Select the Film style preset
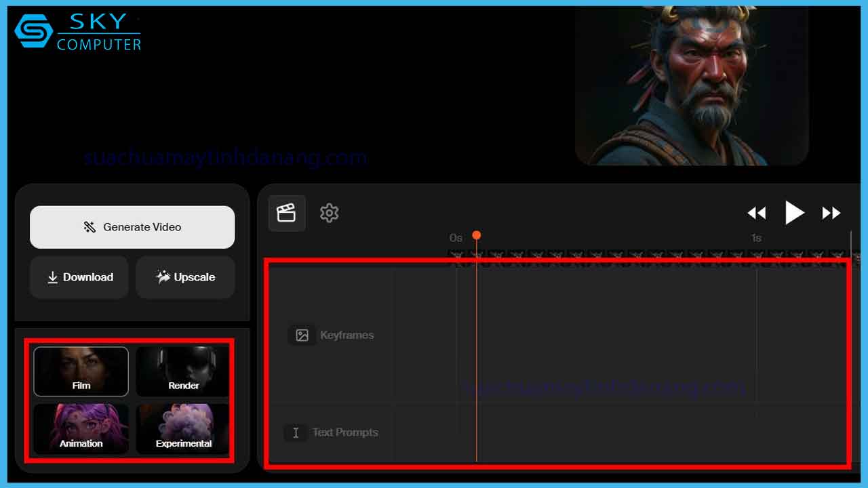The height and width of the screenshot is (488, 868). tap(81, 371)
